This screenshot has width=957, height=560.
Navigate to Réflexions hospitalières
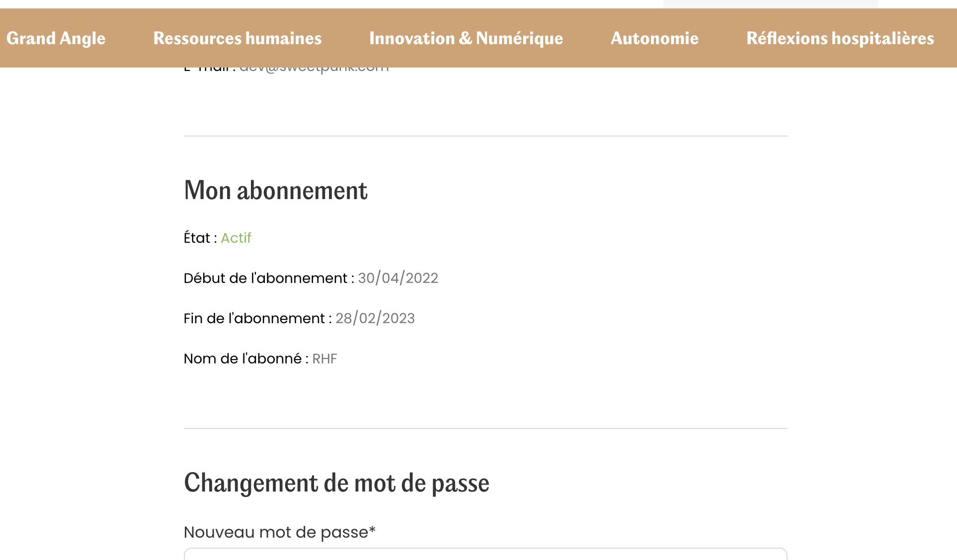pyautogui.click(x=840, y=38)
